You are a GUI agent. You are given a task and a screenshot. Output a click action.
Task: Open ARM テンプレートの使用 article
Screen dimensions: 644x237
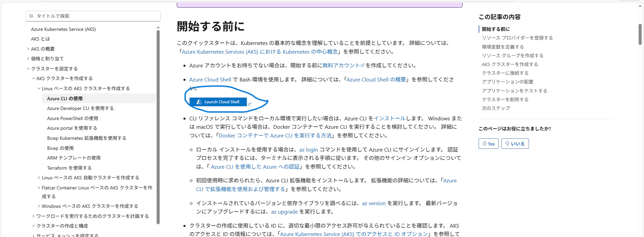[74, 158]
